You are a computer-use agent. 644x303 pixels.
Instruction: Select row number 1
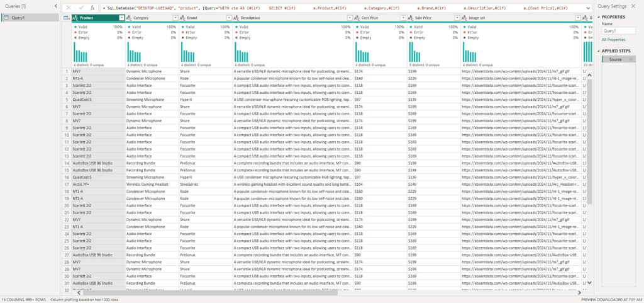tap(67, 71)
